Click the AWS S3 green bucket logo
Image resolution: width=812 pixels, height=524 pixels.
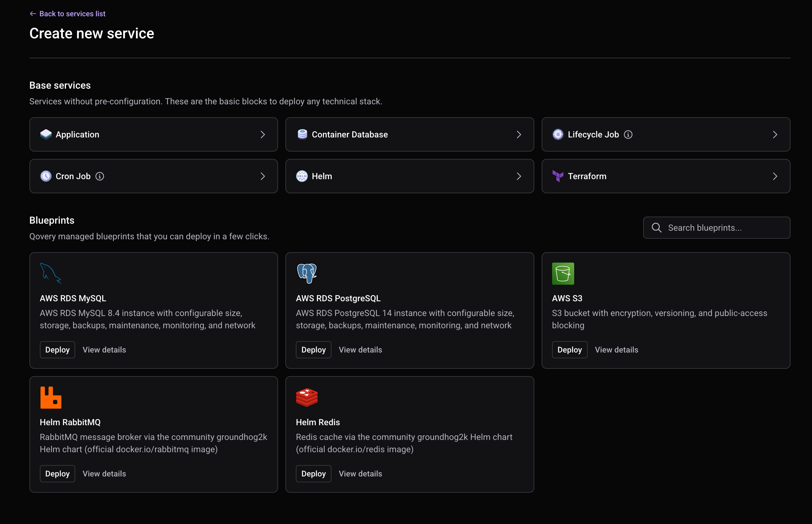coord(563,274)
